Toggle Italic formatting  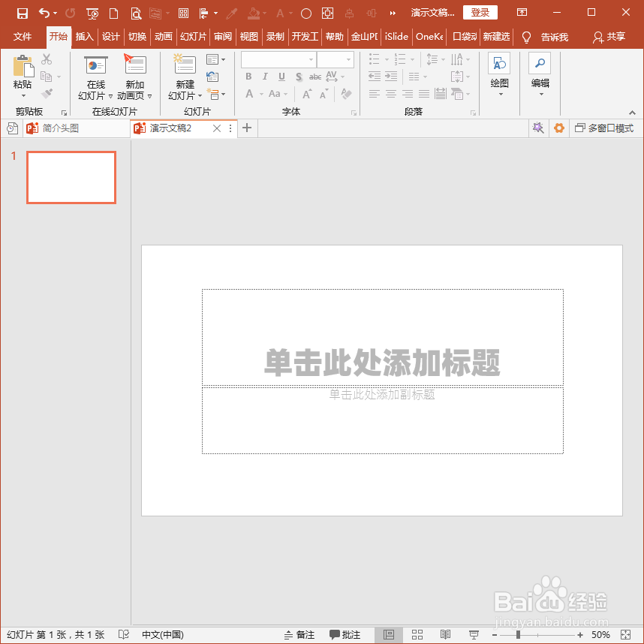click(x=265, y=77)
